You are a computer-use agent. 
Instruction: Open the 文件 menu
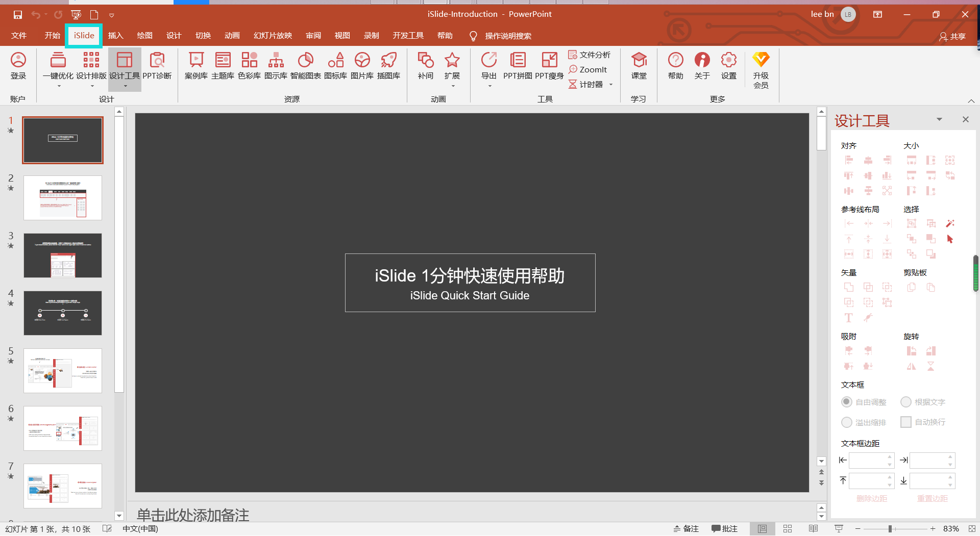pos(19,36)
